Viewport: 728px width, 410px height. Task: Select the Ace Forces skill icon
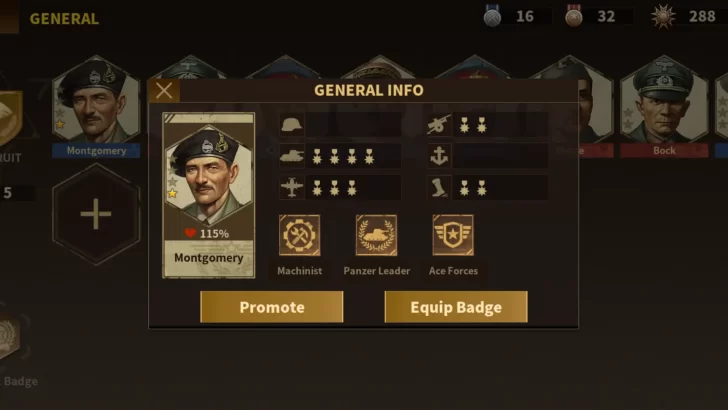(x=453, y=235)
